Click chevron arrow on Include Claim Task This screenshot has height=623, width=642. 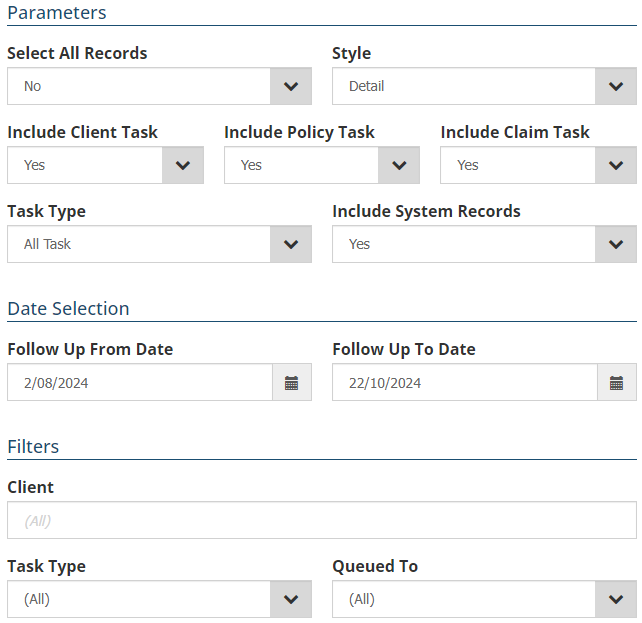click(616, 165)
